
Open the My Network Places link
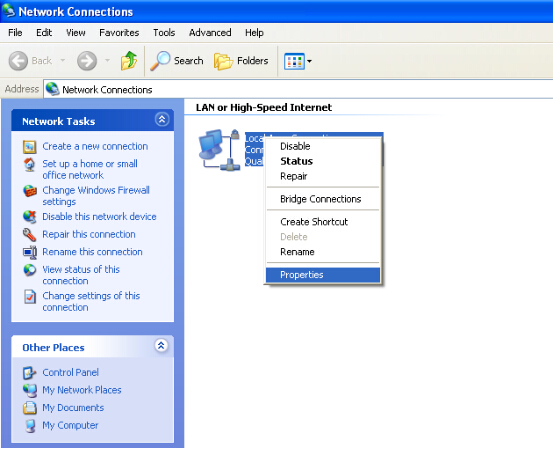coord(82,390)
